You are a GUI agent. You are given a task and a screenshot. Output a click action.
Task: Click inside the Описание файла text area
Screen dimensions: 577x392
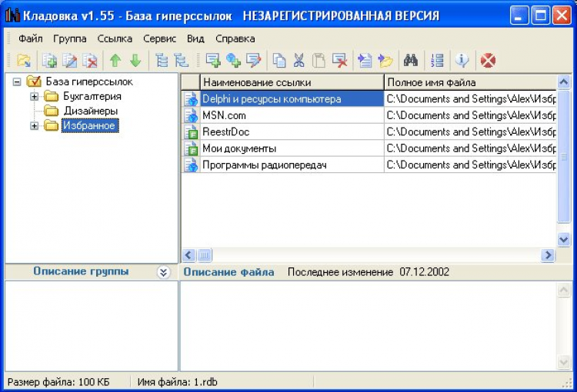pyautogui.click(x=368, y=327)
